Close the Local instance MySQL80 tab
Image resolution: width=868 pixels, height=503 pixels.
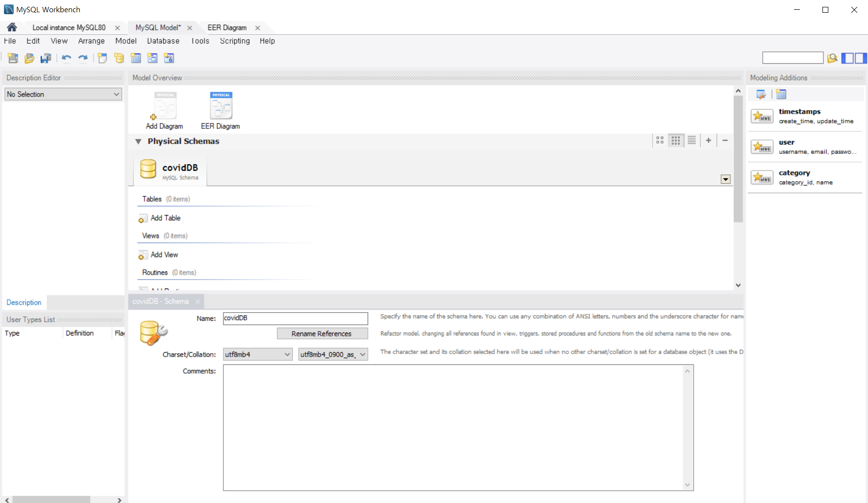118,28
